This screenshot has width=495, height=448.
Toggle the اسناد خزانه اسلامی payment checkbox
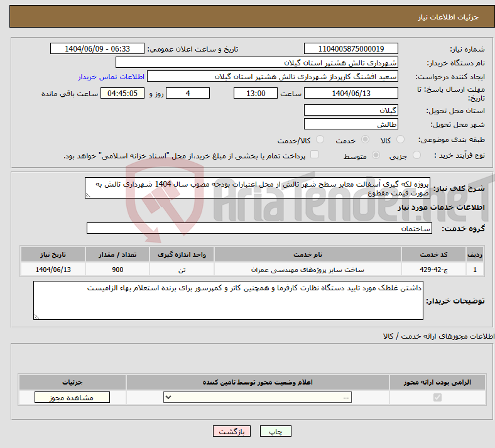point(315,155)
